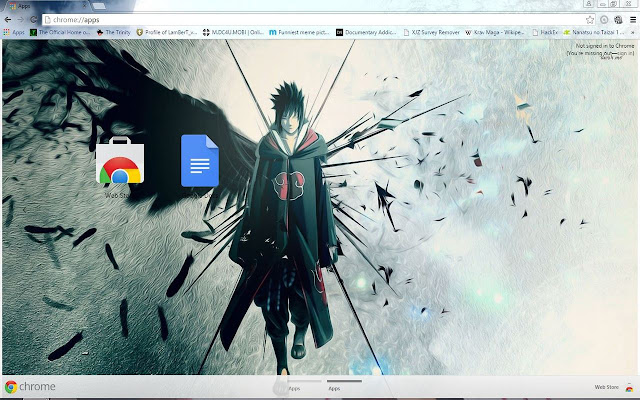640x400 pixels.
Task: Close the 'Apps' browser tab
Action: [x=84, y=6]
